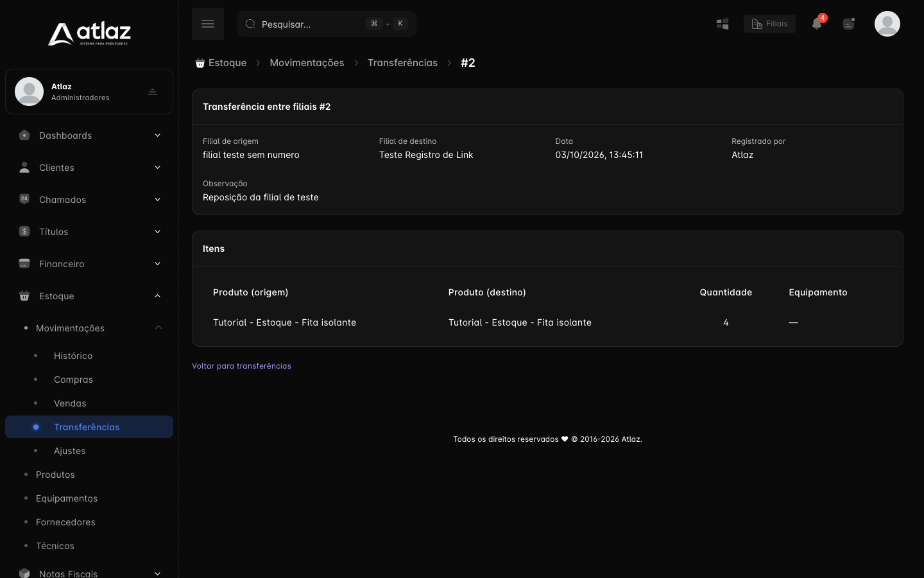Open the chat icon beside notifications
924x578 pixels.
(x=849, y=24)
